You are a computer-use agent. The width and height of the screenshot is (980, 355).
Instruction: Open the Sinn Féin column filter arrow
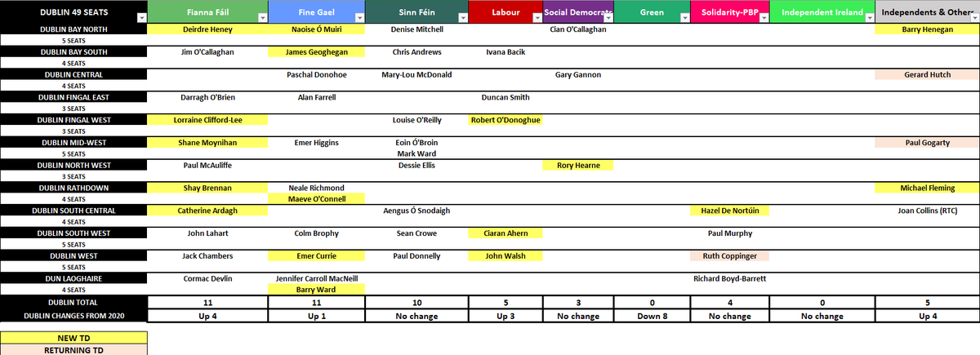coord(463,17)
